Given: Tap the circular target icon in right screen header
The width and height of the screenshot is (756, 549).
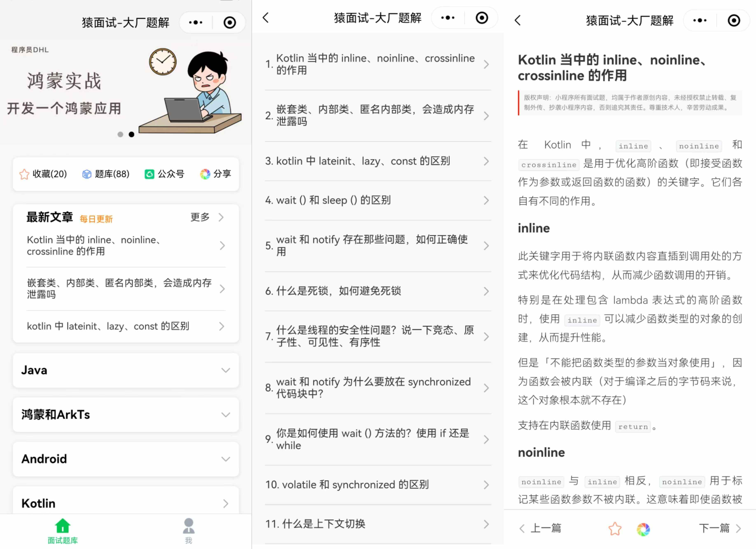Looking at the screenshot, I should pyautogui.click(x=734, y=20).
